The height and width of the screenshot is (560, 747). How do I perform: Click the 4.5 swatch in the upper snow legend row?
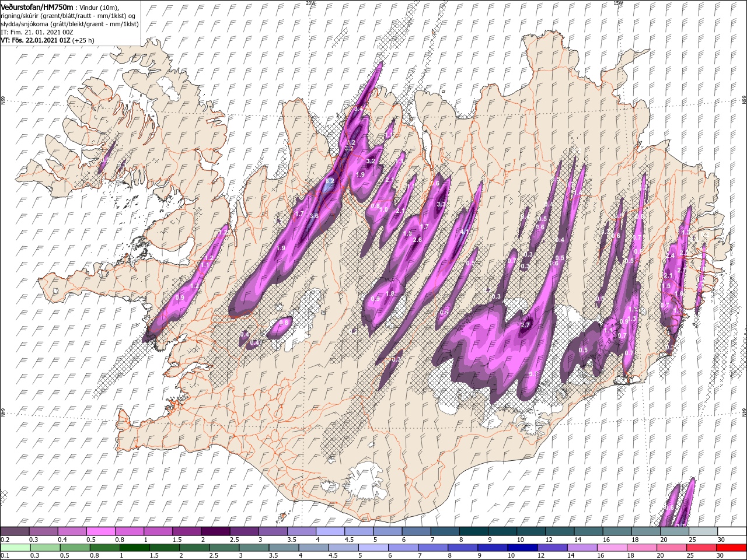(359, 531)
